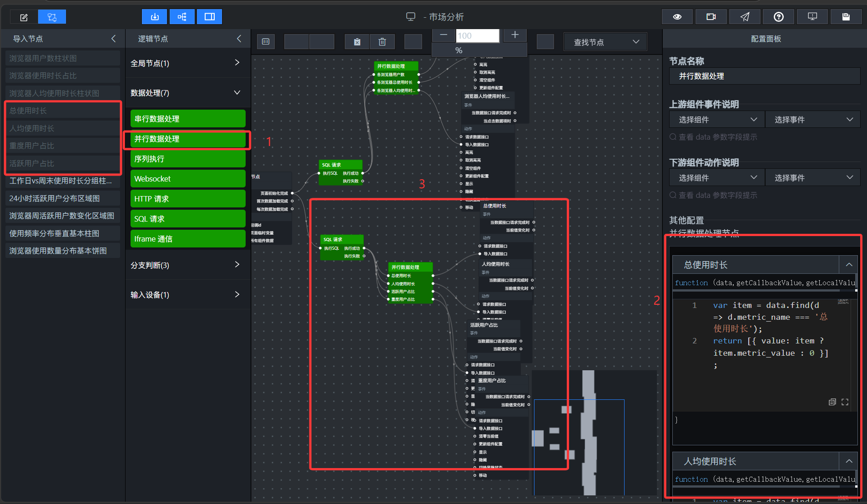The height and width of the screenshot is (504, 867).
Task: Expand the 输入设备(1) group
Action: click(x=188, y=295)
